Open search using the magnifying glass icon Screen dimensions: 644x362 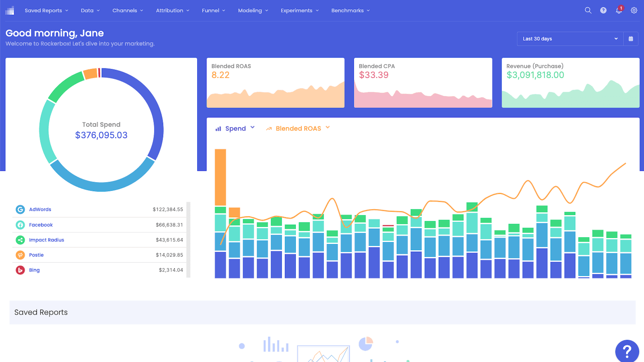tap(588, 10)
